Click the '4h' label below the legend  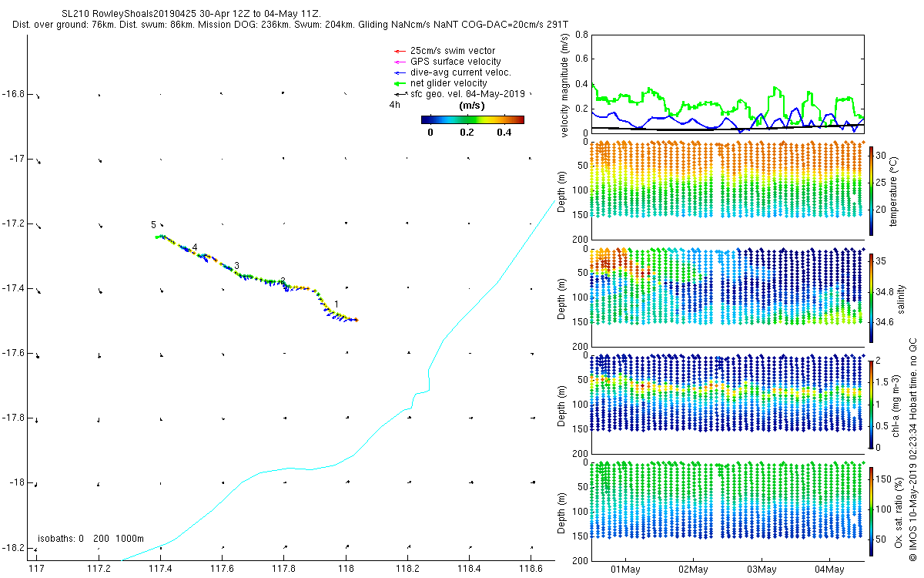[x=394, y=104]
